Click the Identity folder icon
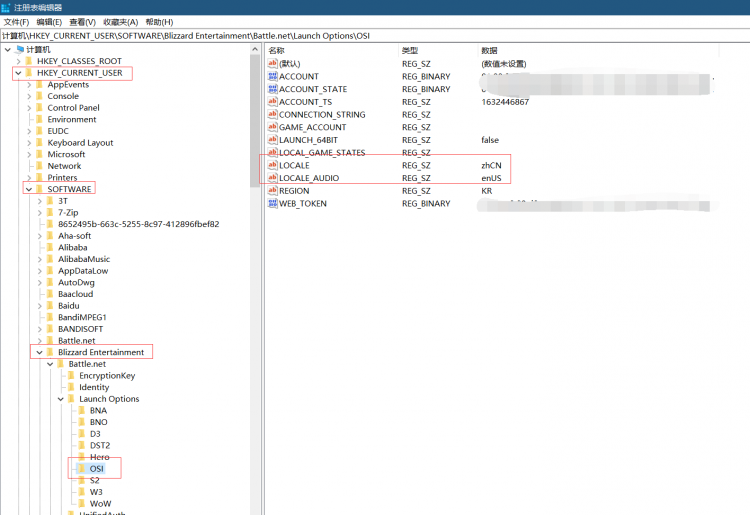This screenshot has width=750, height=515. coord(71,387)
